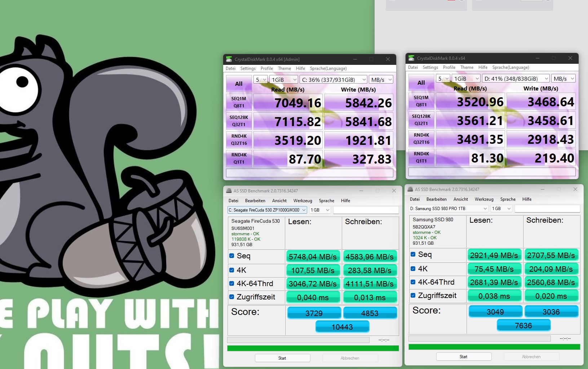Click Start in Seagate AS SSD window
The width and height of the screenshot is (588, 369).
[x=282, y=358]
